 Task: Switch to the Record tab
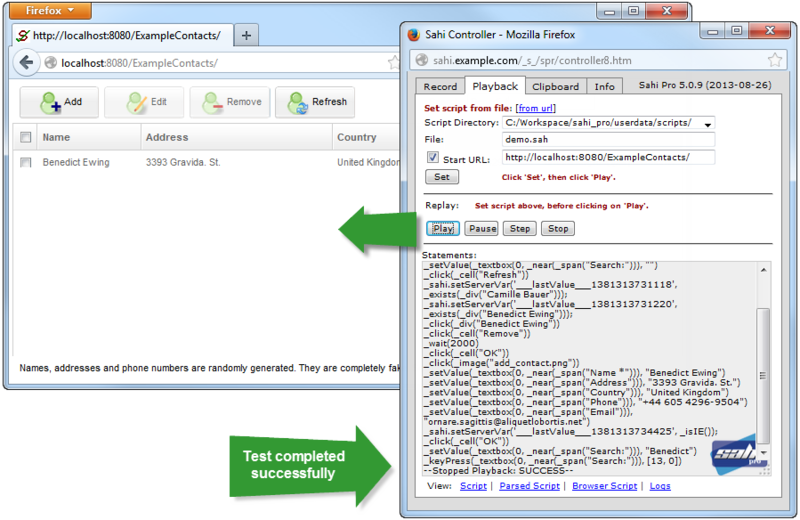click(x=440, y=86)
